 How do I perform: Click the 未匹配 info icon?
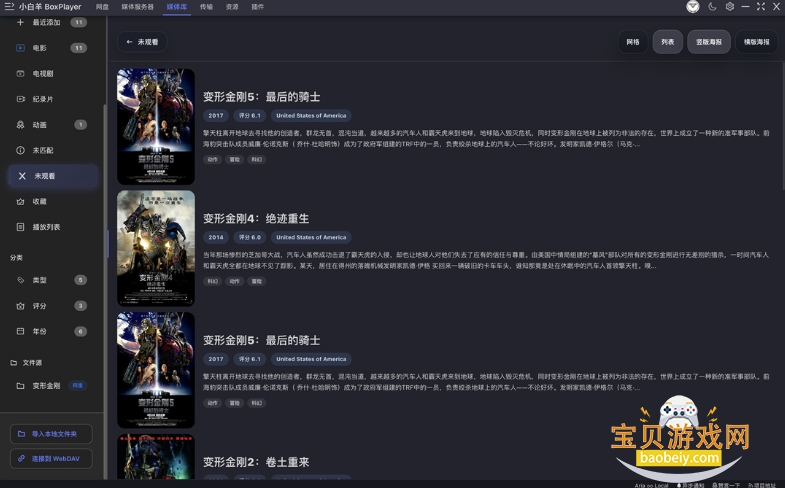tap(20, 150)
